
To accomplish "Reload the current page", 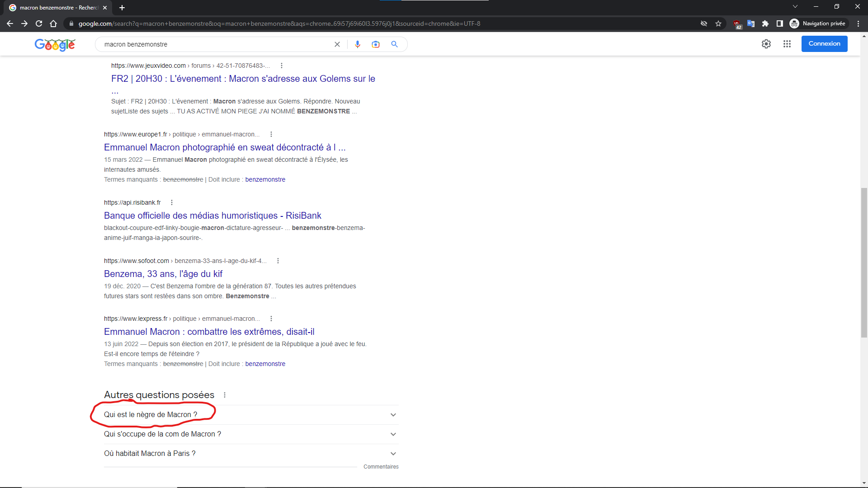I will point(39,23).
